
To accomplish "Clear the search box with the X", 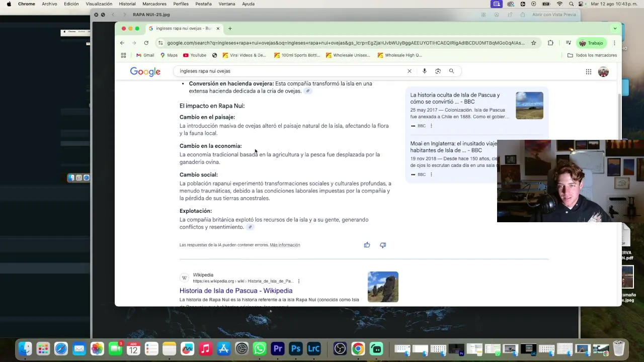I will [x=410, y=71].
